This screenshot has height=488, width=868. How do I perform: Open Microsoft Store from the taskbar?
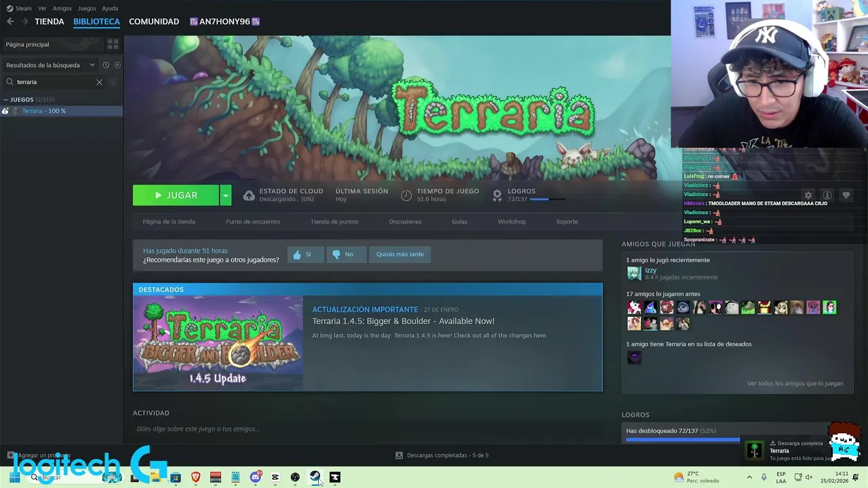176,477
